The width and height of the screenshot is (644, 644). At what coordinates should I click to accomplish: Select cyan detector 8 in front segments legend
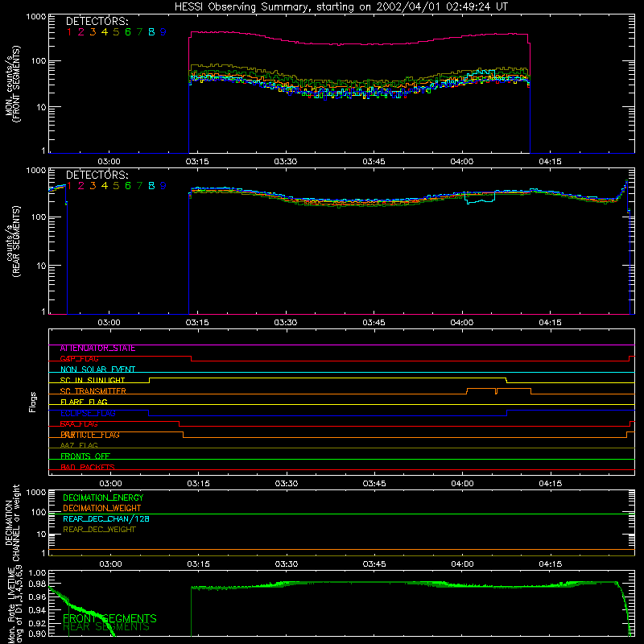[151, 32]
